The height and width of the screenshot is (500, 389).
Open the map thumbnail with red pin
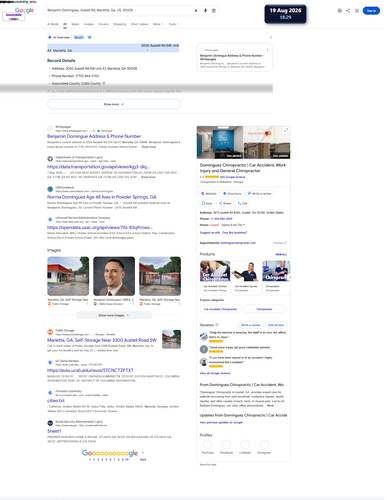click(x=267, y=134)
